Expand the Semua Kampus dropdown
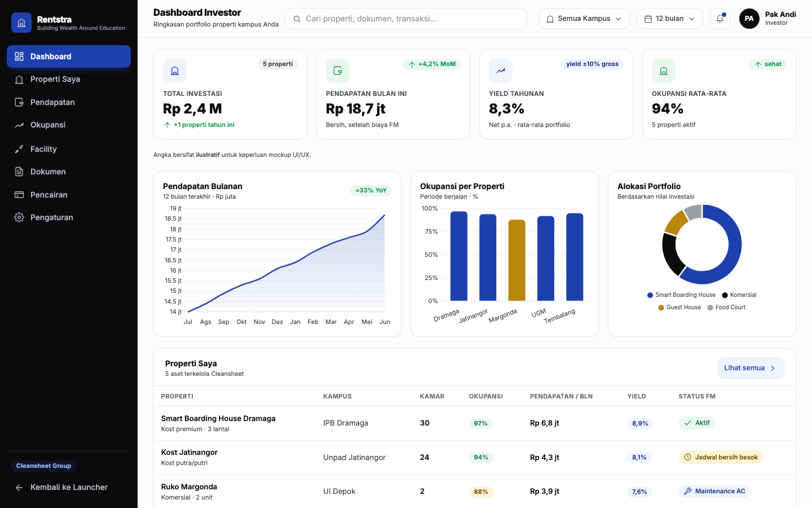Image resolution: width=812 pixels, height=508 pixels. click(584, 19)
